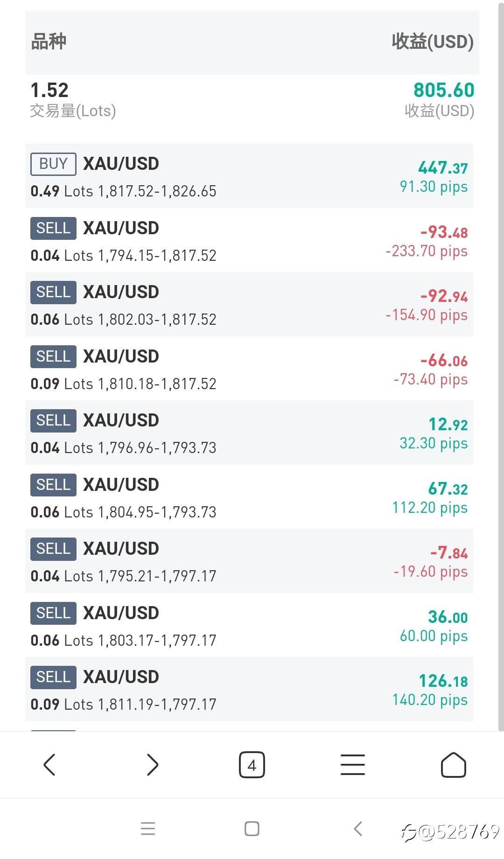Tap the browser back arrow icon
The height and width of the screenshot is (859, 504).
(49, 765)
